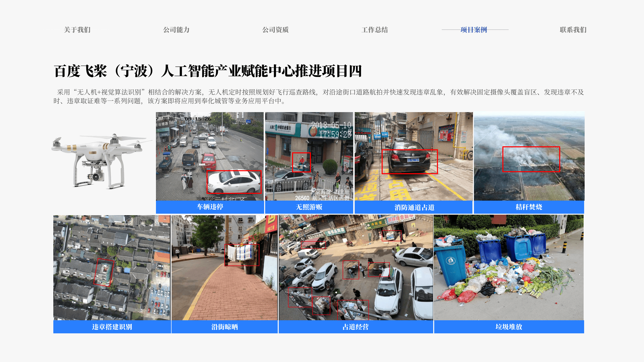Go to the 工作总结 tab
This screenshot has width=644, height=362.
point(375,30)
